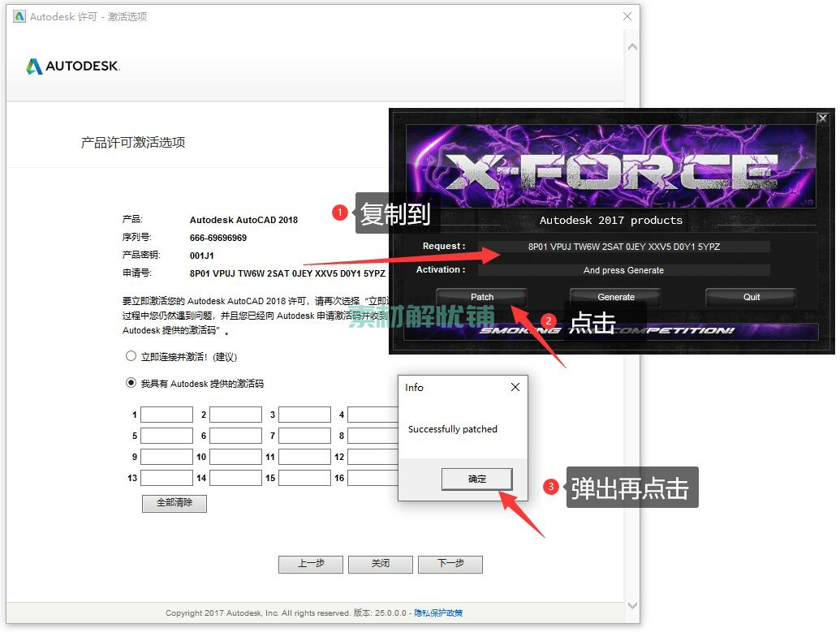This screenshot has height=632, width=840.
Task: Click activation code field 5
Action: click(x=166, y=436)
